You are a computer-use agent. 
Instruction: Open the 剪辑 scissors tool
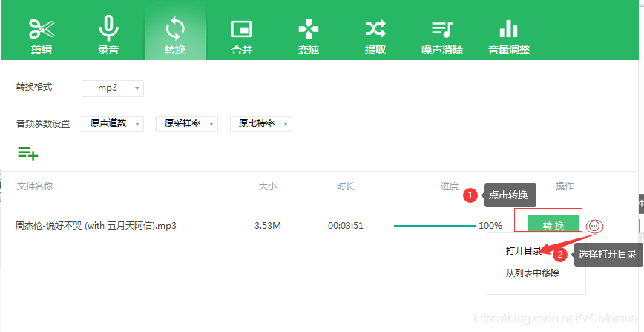pos(42,36)
